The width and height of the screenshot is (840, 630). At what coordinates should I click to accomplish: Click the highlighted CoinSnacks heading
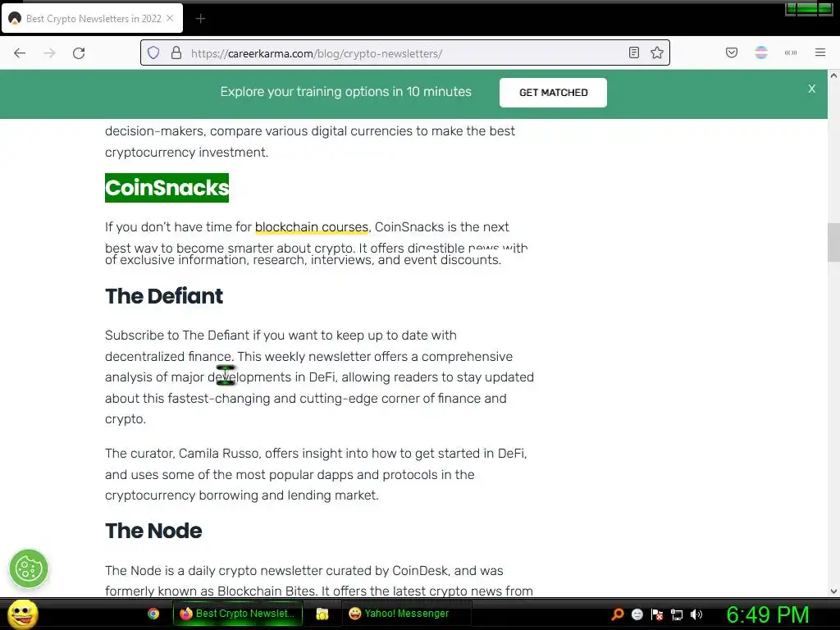(x=167, y=188)
